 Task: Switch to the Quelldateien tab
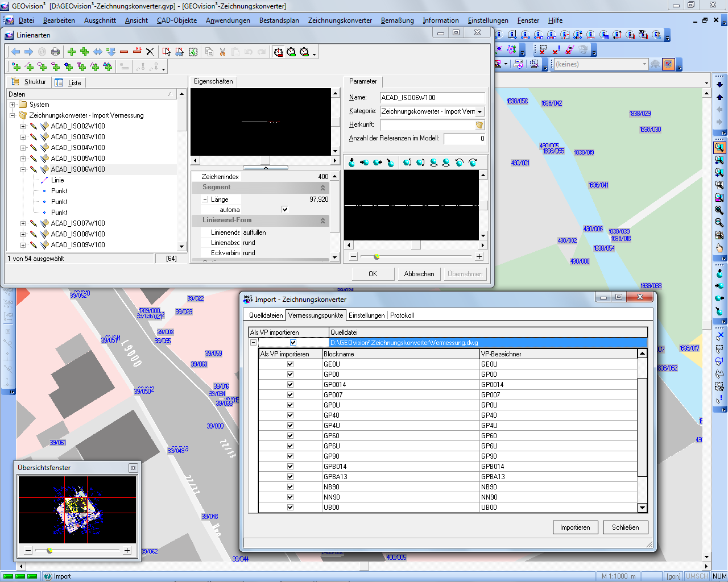click(x=266, y=315)
